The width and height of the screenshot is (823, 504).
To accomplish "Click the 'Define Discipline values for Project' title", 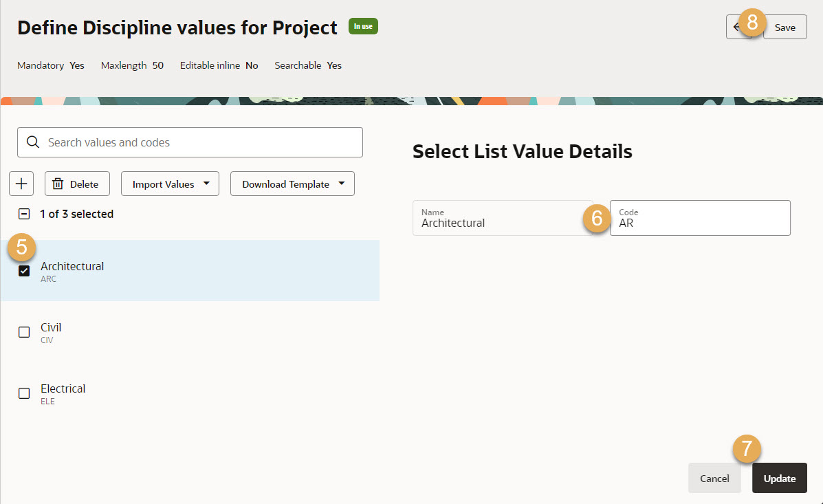I will 177,28.
